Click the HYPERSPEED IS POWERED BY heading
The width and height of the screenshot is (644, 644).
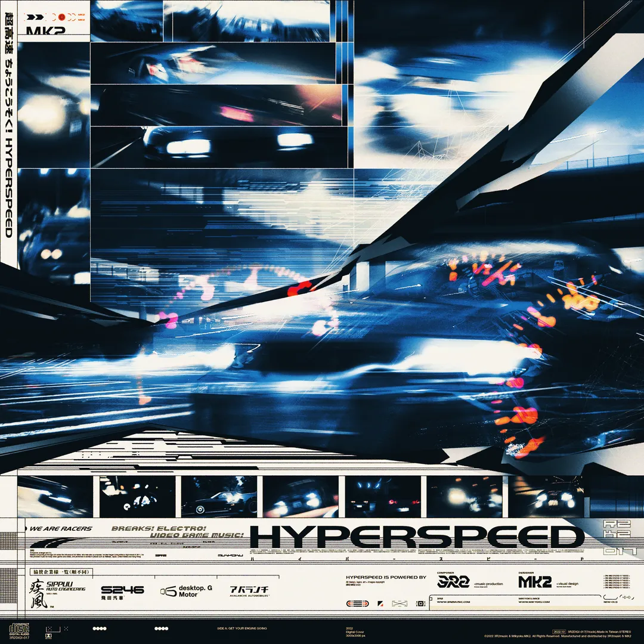(x=386, y=577)
